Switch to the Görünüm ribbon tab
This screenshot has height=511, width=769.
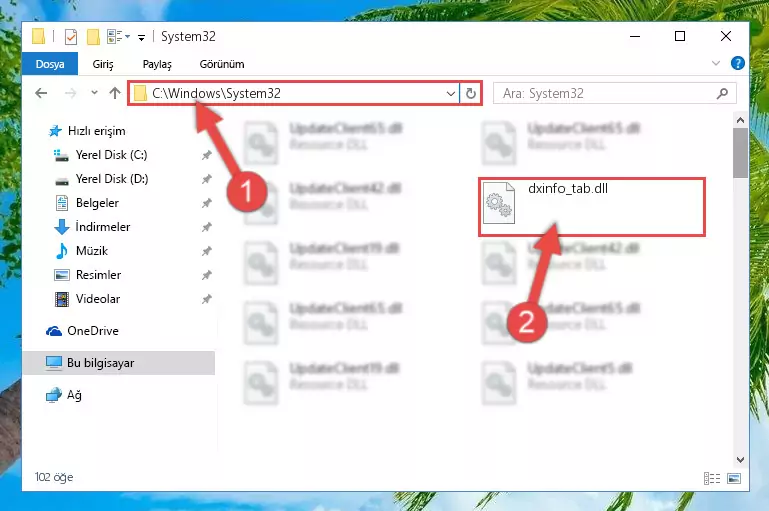tap(222, 64)
